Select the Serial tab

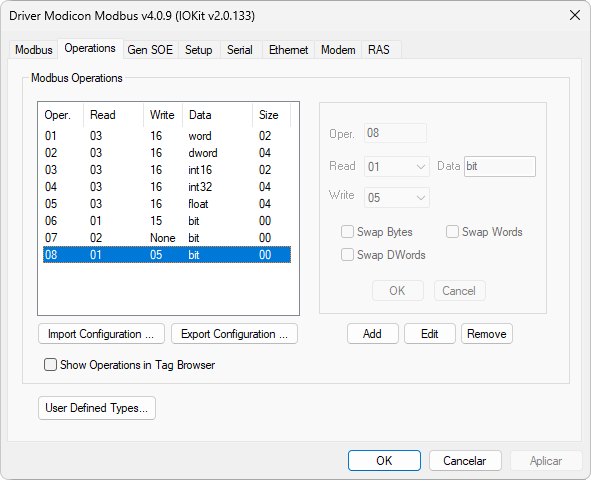point(239,50)
